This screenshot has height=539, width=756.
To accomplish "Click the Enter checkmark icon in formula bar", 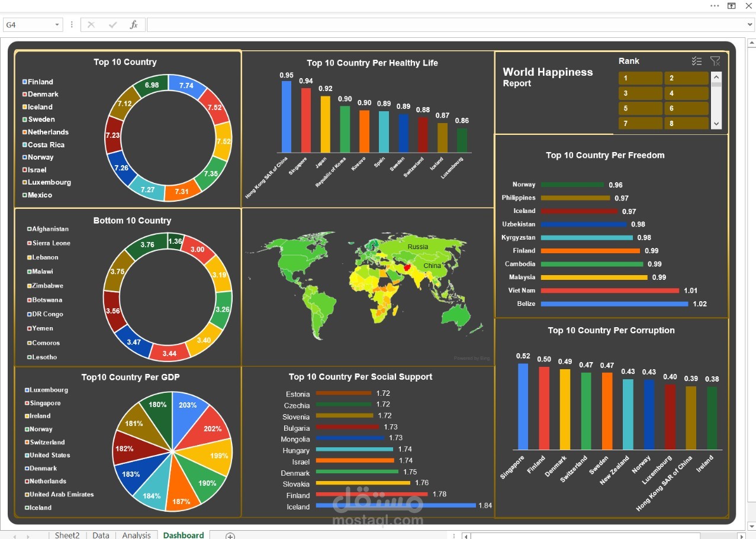I will point(112,25).
